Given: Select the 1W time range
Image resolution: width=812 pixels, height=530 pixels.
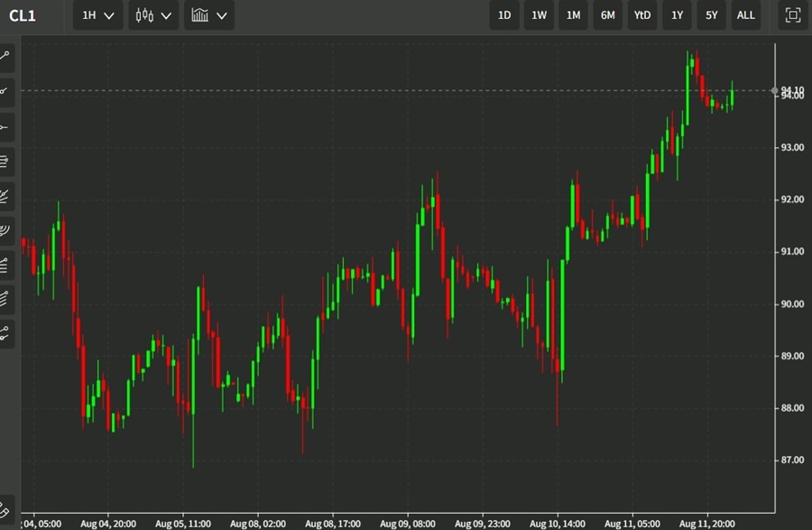Looking at the screenshot, I should pos(539,15).
